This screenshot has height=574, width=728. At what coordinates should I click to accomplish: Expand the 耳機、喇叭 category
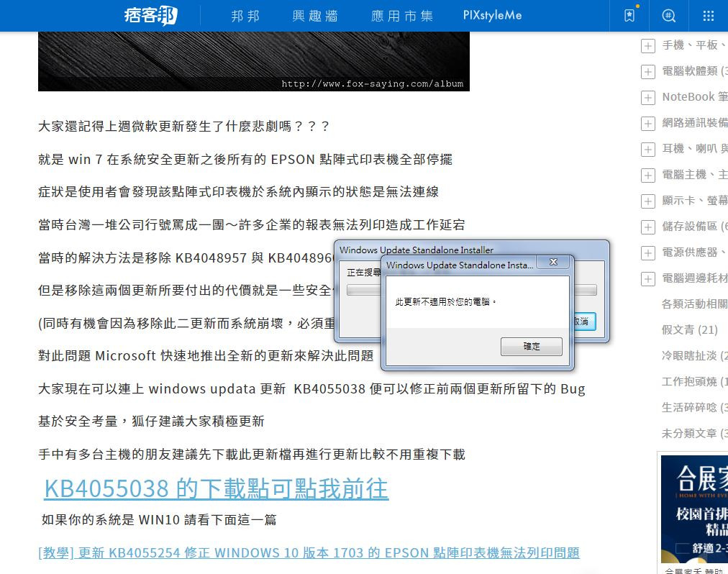click(x=647, y=149)
